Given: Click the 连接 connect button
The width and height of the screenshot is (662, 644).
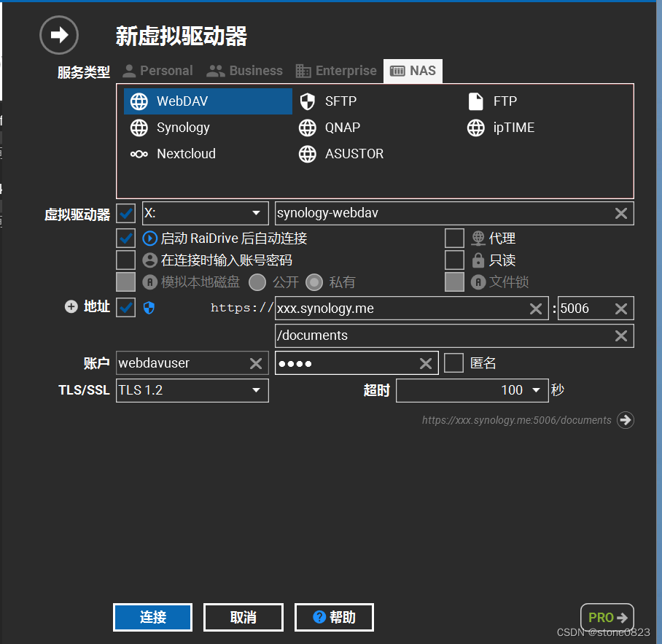Looking at the screenshot, I should [153, 618].
